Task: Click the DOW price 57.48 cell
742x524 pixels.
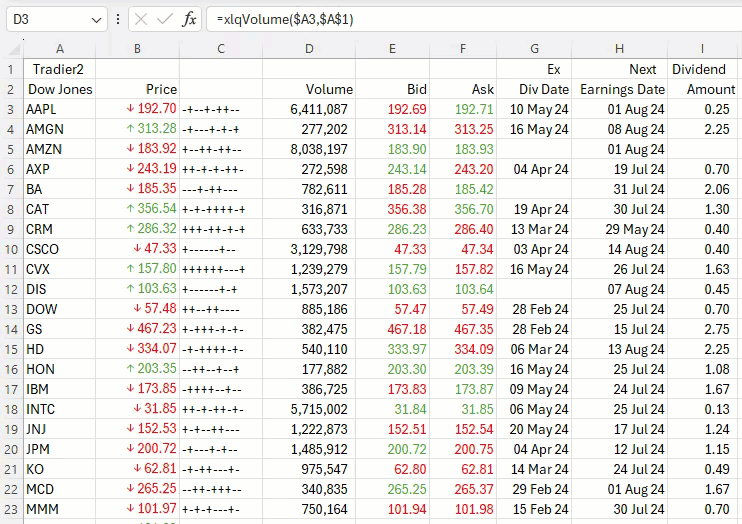Action: click(137, 309)
